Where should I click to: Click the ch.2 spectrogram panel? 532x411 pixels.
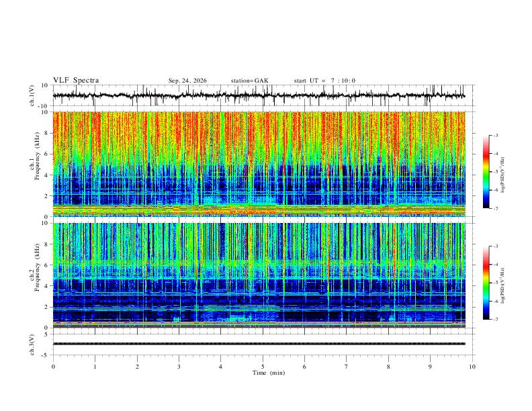[x=259, y=275]
